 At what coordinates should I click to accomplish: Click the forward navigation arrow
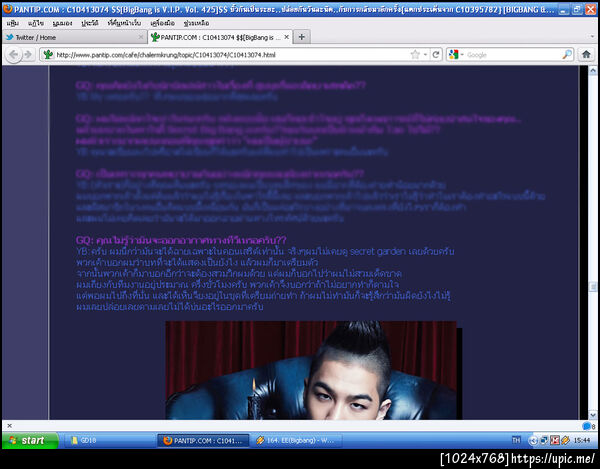click(28, 55)
